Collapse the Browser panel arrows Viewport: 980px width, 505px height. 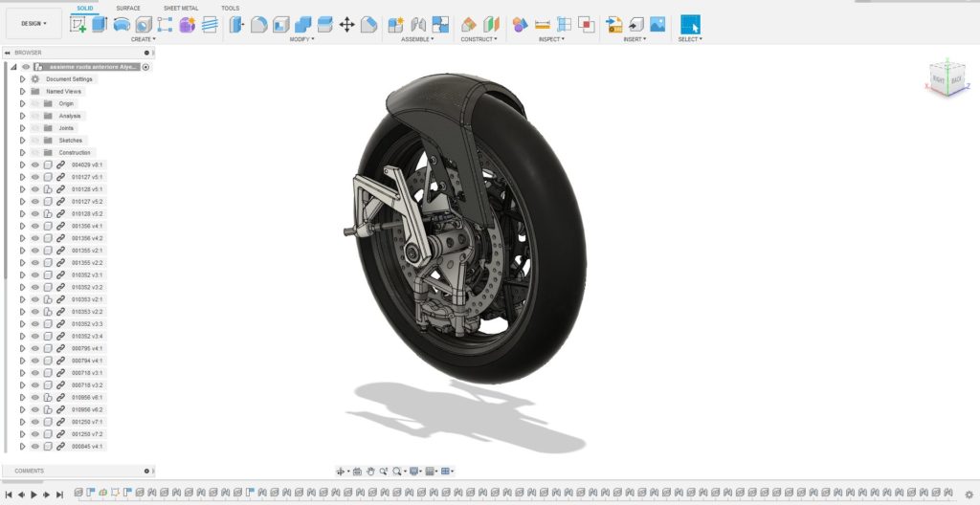[x=7, y=54]
